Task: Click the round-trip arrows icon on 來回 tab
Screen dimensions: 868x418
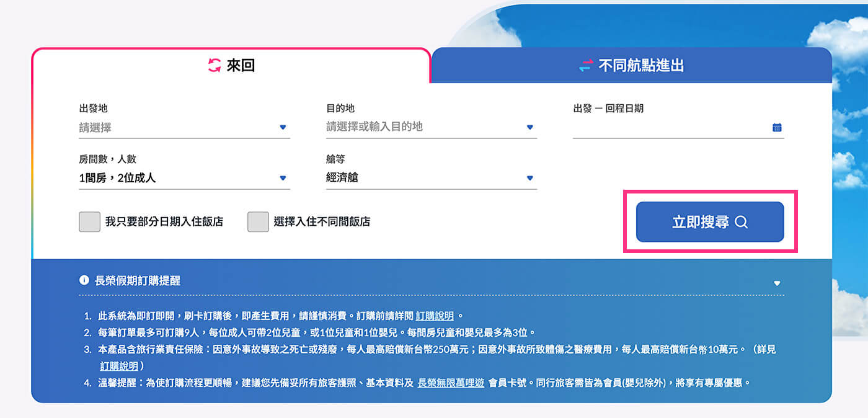Action: [x=215, y=65]
